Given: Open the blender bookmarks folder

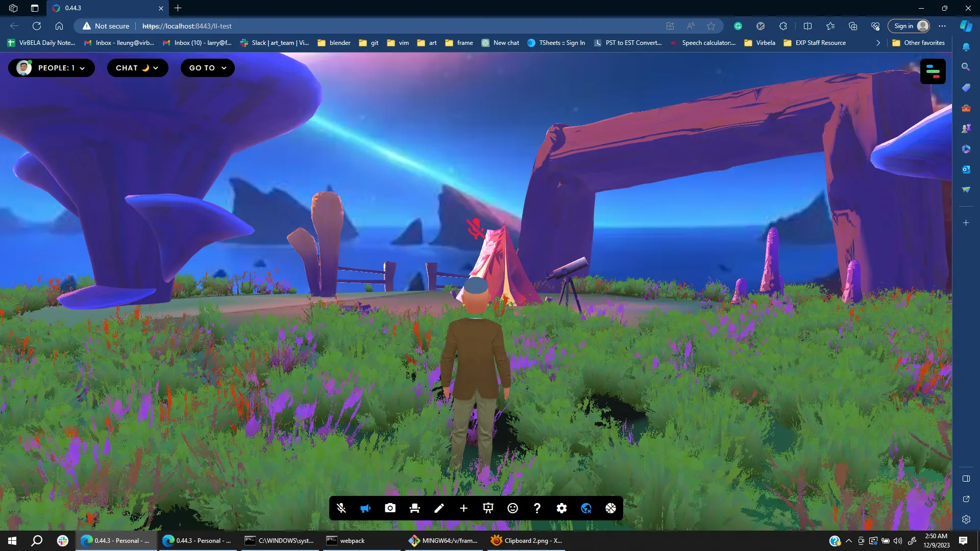Looking at the screenshot, I should click(x=334, y=43).
